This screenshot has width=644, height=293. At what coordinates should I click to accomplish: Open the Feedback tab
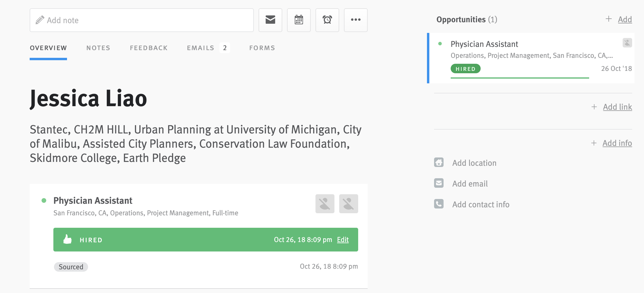coord(149,48)
